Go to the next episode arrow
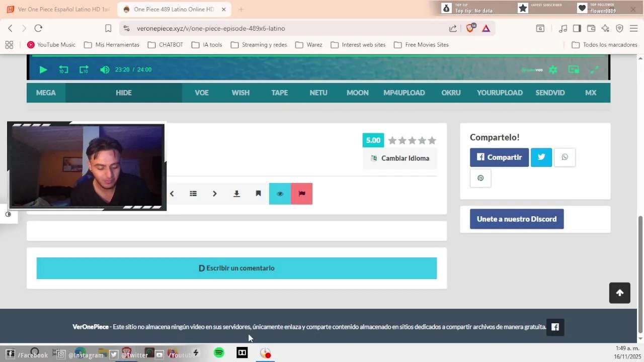Viewport: 644px width, 362px height. click(x=215, y=194)
